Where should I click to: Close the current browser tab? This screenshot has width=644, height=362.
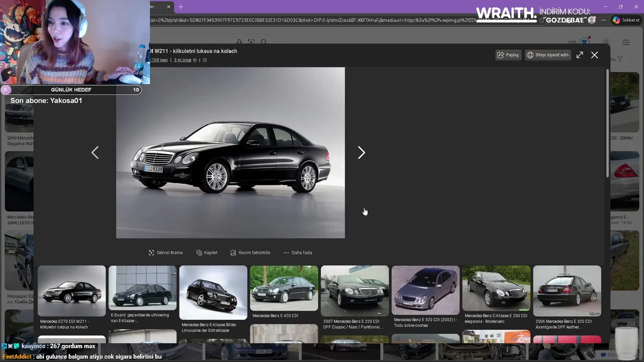coord(169,7)
